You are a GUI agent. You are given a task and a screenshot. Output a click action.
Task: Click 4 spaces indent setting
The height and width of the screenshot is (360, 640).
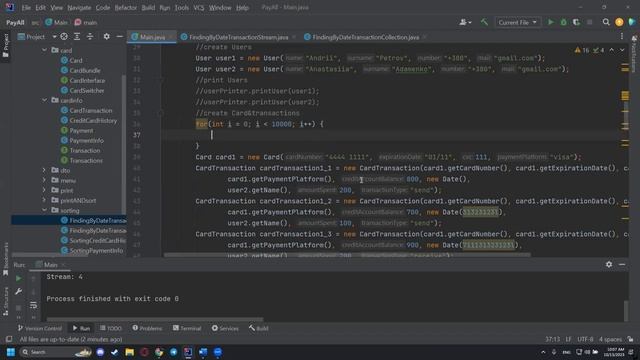coord(610,339)
